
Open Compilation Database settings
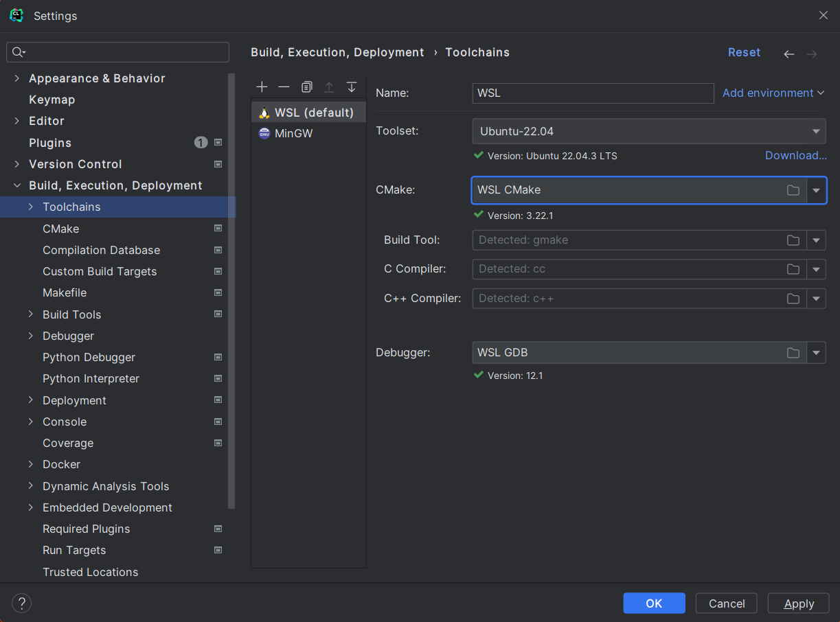point(101,250)
